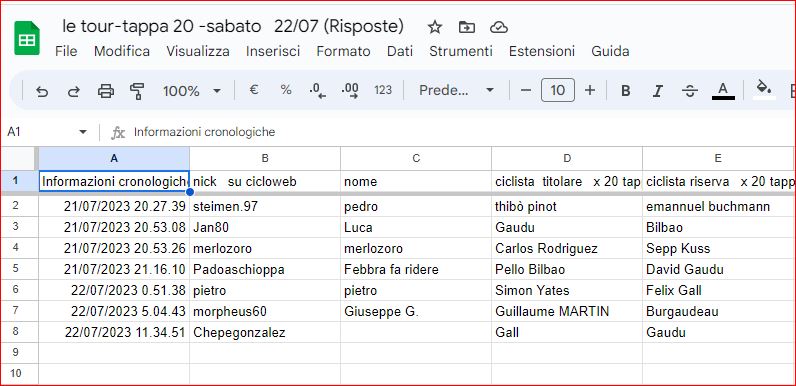Print the spreadsheet with printer icon
This screenshot has height=386, width=796.
tap(106, 91)
